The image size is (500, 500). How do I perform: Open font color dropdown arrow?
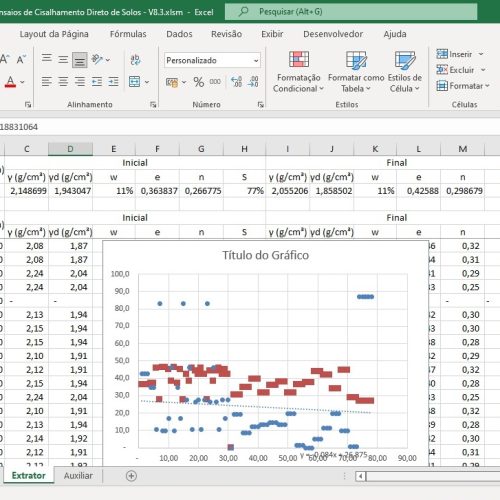pyautogui.click(x=22, y=82)
